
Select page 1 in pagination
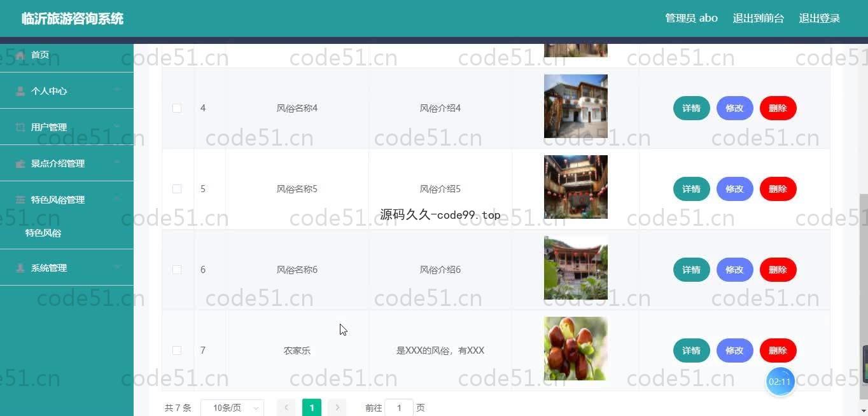click(x=312, y=408)
